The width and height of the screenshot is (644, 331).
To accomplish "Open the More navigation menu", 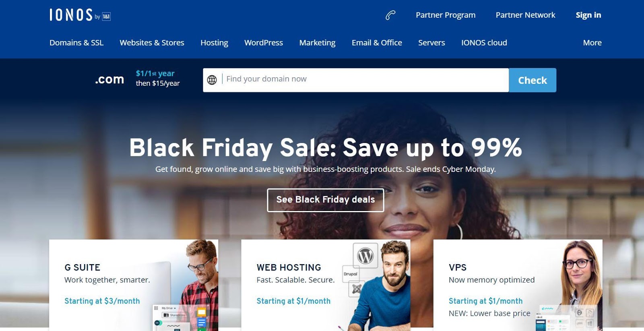I will click(592, 43).
